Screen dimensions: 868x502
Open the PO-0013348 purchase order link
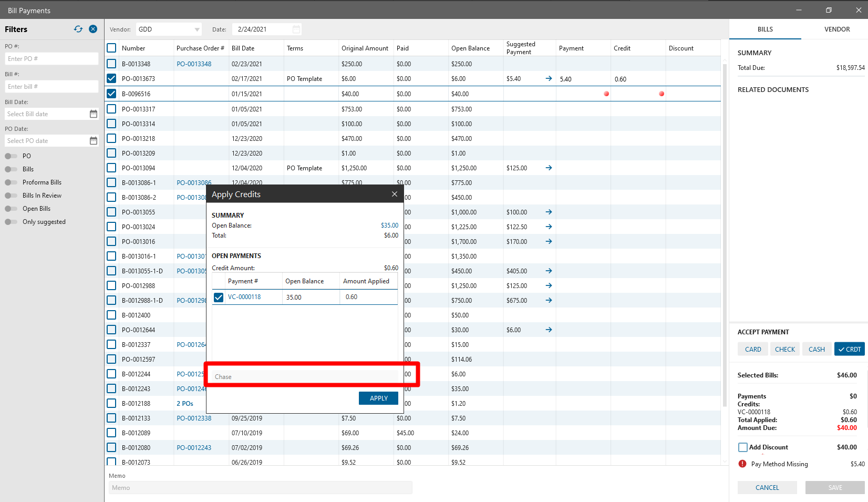pyautogui.click(x=194, y=64)
